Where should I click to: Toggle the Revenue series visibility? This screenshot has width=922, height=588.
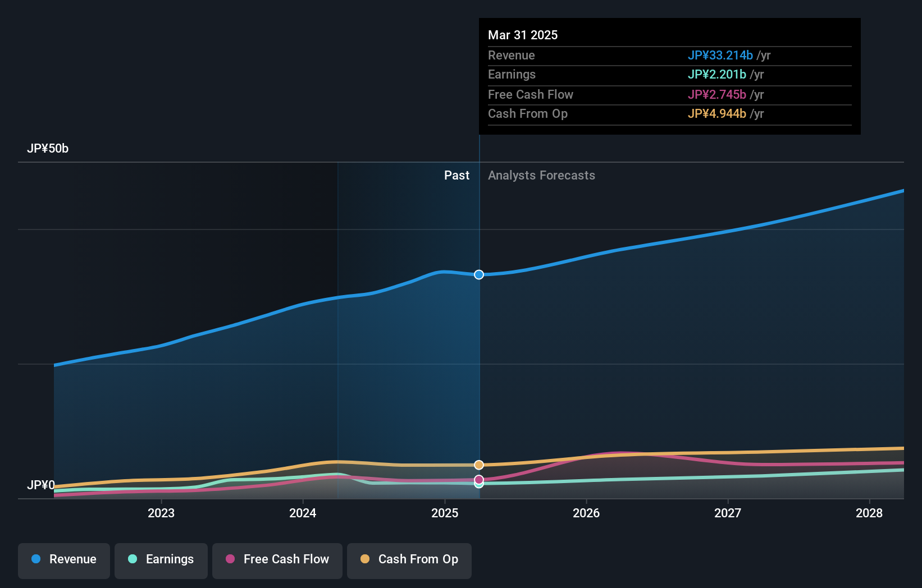coord(63,560)
